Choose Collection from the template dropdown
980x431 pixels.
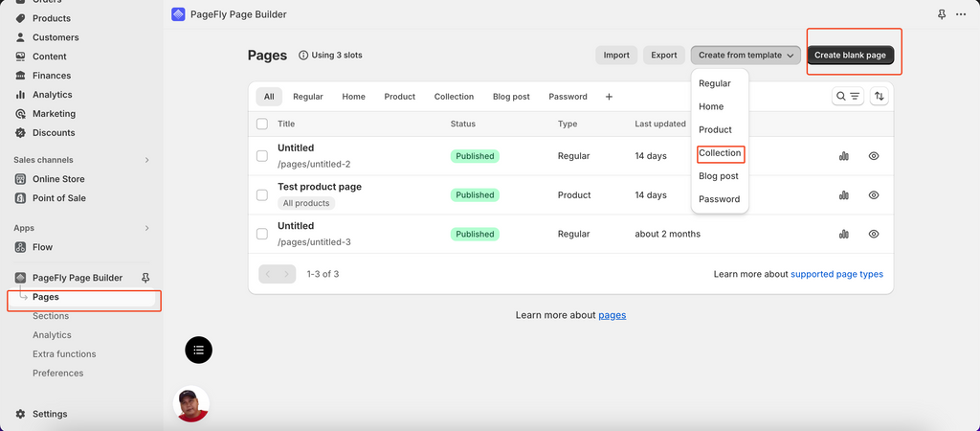(x=720, y=152)
